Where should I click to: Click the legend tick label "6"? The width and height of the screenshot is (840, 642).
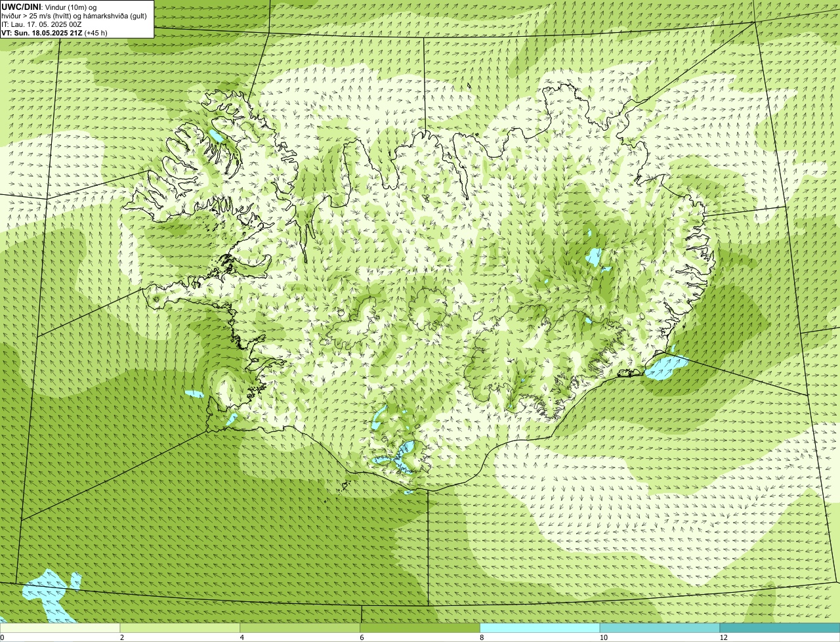click(x=362, y=637)
